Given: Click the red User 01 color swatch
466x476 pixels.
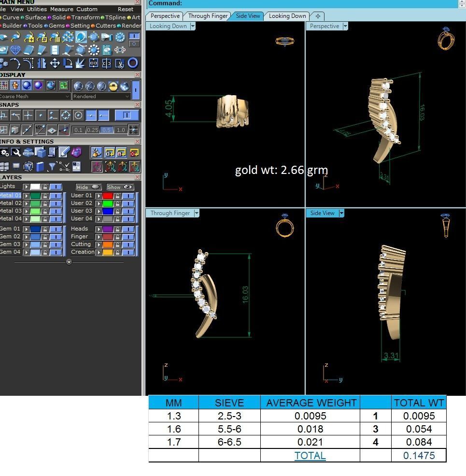Looking at the screenshot, I should pyautogui.click(x=108, y=196).
